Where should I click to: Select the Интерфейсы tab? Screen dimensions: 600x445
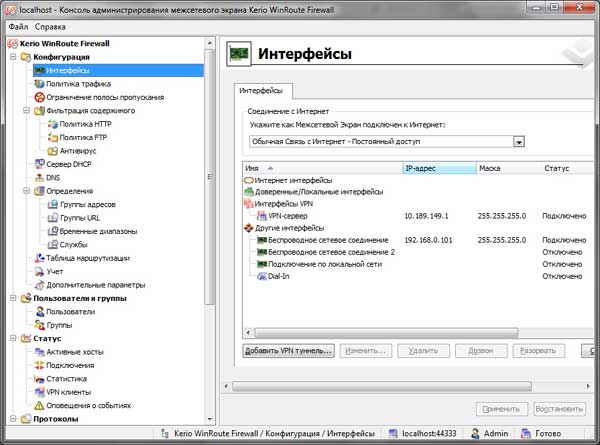click(x=262, y=91)
